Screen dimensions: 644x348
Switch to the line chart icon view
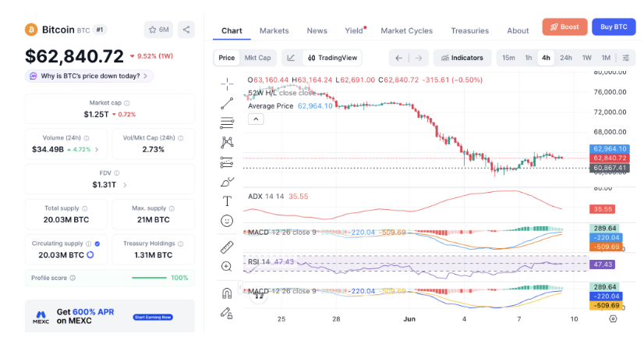pos(291,58)
